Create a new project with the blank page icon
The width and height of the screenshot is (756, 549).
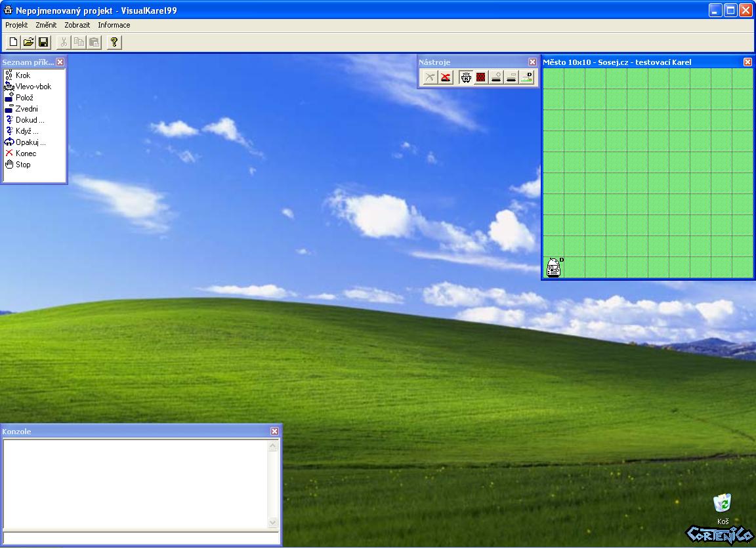click(x=13, y=43)
